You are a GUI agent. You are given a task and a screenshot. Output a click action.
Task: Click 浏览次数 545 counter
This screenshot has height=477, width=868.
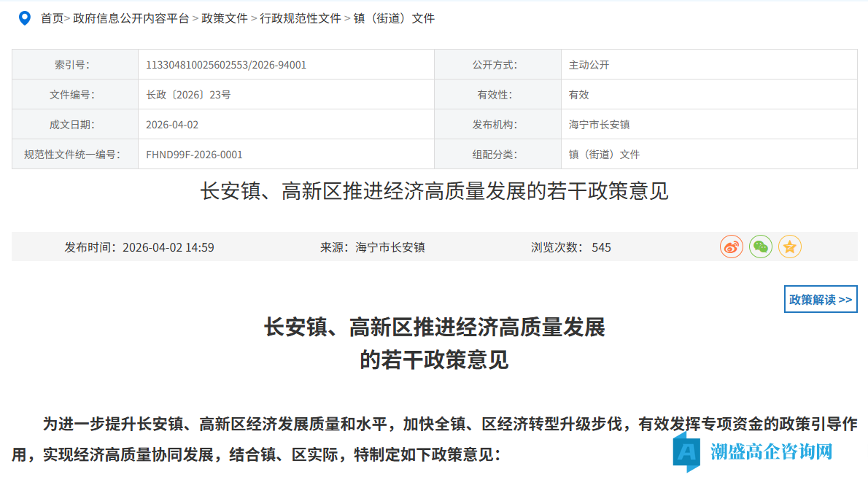click(570, 247)
